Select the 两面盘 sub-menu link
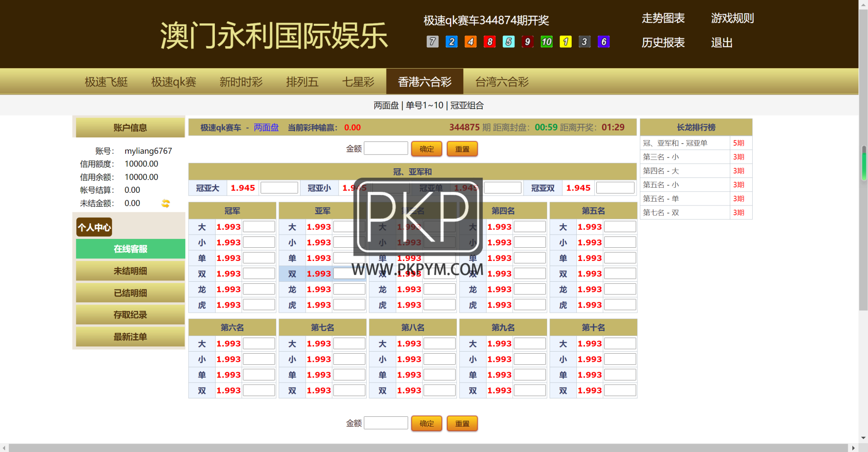This screenshot has width=868, height=452. click(x=386, y=105)
